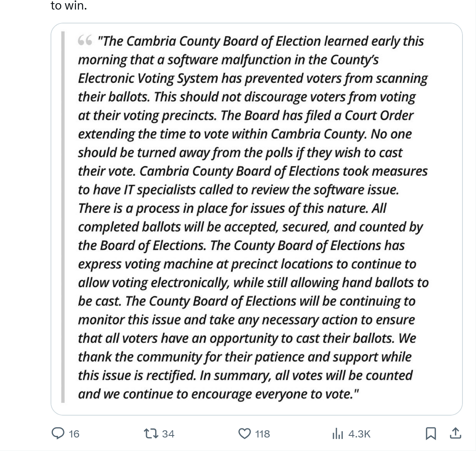This screenshot has height=451, width=476.
Task: Like the post with heart icon
Action: coord(244,433)
